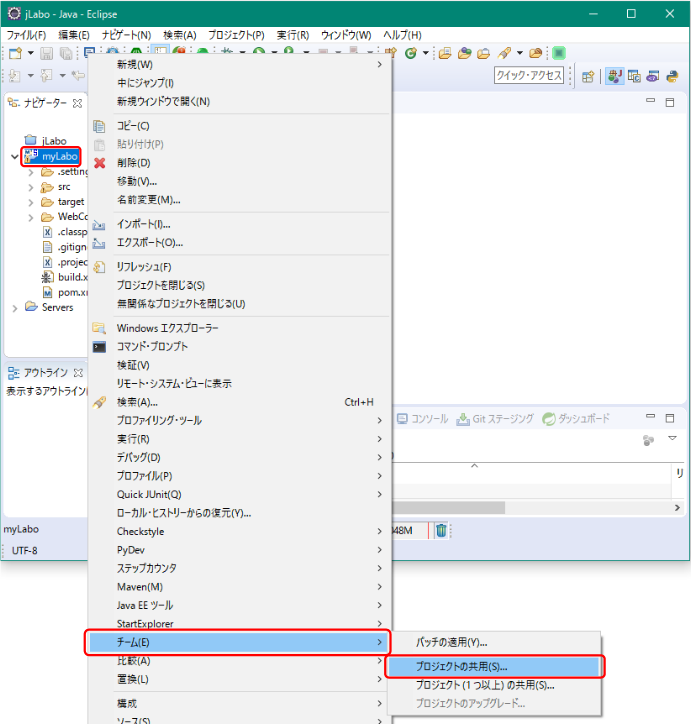Switch to the PyDev perspective python icon

[x=672, y=77]
